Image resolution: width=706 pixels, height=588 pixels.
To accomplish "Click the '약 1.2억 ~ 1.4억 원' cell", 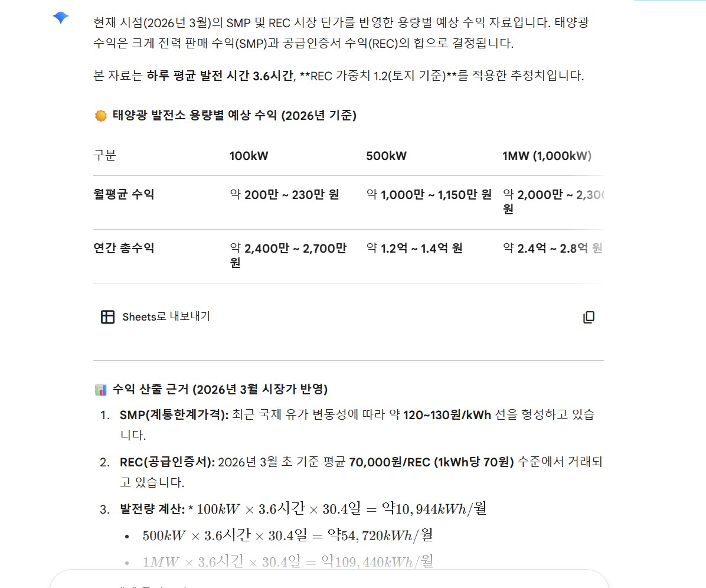I will coord(414,248).
